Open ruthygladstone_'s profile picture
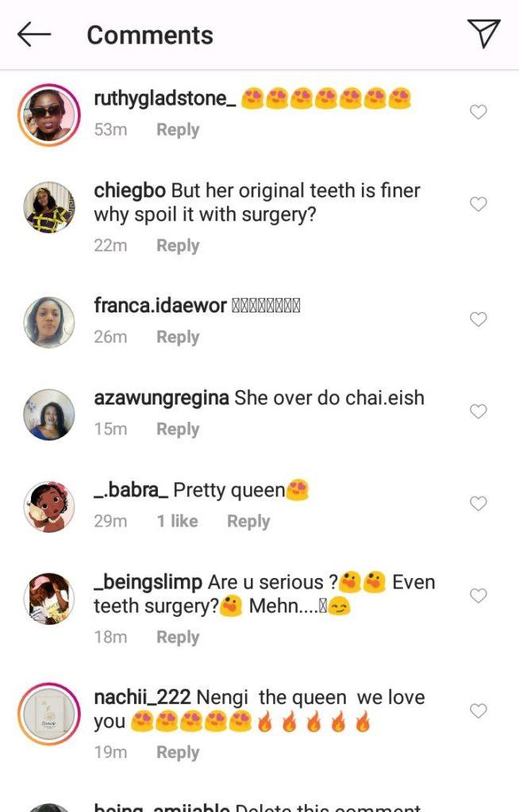519x812 pixels. coord(49,116)
